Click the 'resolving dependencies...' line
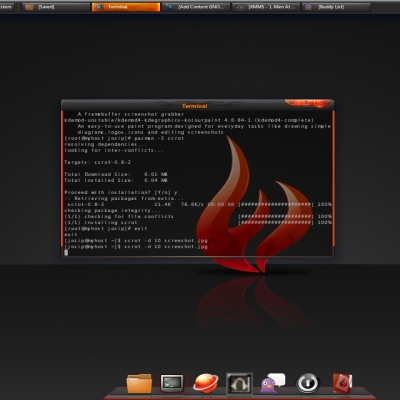The height and width of the screenshot is (400, 400). (x=106, y=144)
